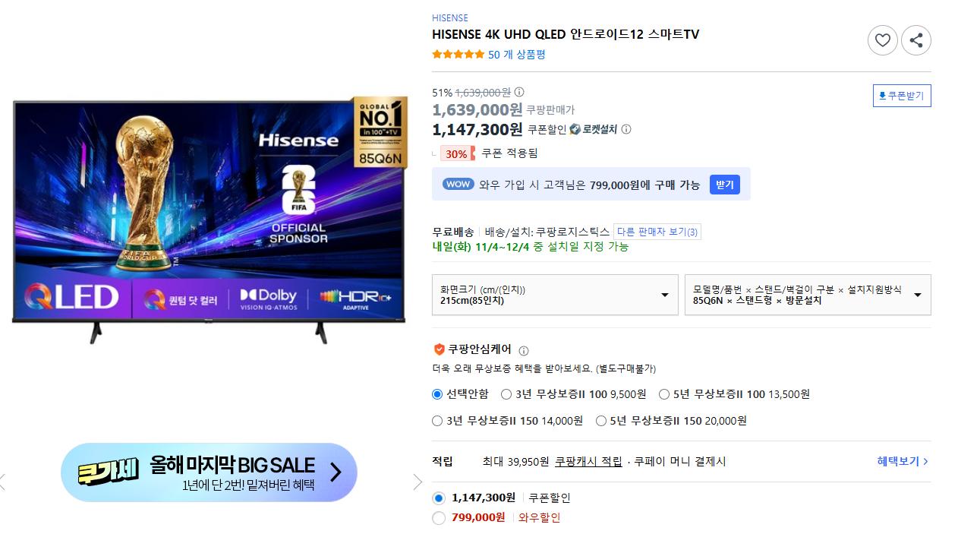Viewport: 980px width, 534px height.
Task: Expand 혜택보기 benefits details
Action: click(x=903, y=461)
